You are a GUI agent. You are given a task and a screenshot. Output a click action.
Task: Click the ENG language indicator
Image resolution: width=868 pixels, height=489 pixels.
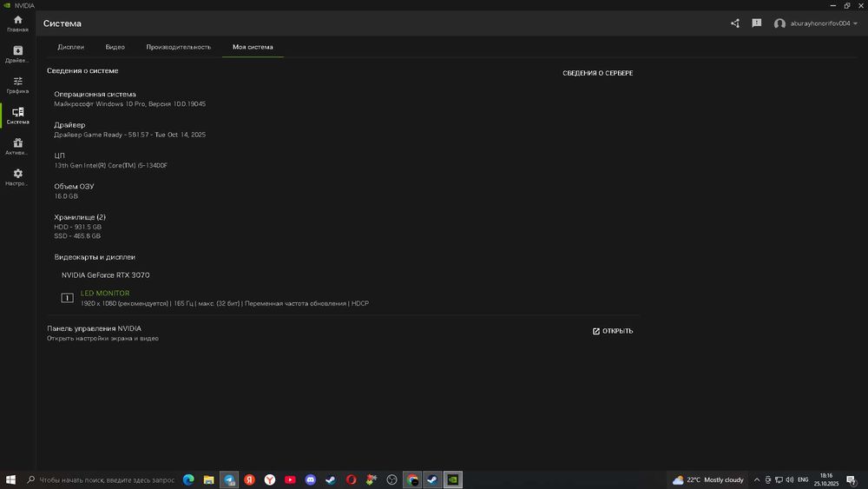pos(803,479)
